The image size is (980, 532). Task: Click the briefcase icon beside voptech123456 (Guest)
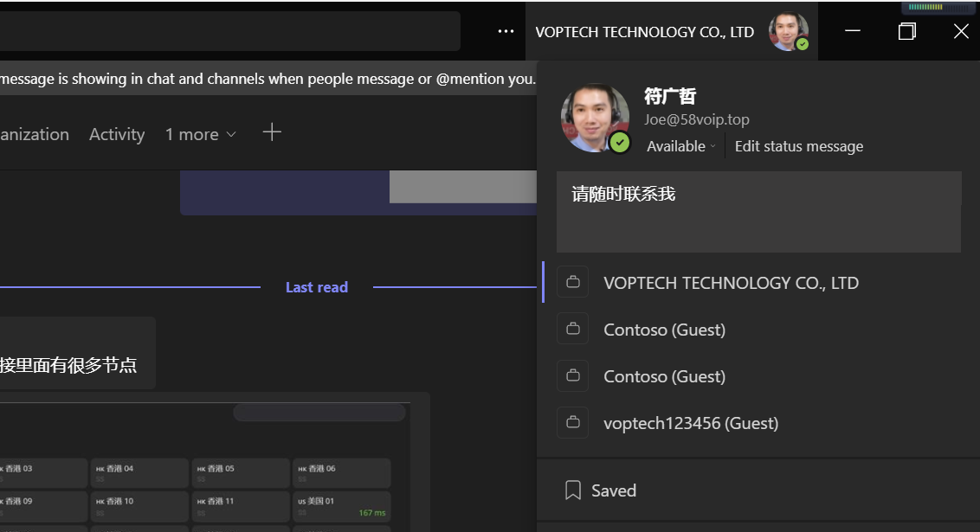tap(572, 422)
